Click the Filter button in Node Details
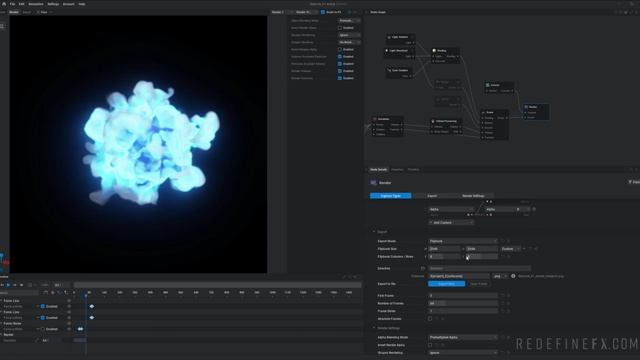The width and height of the screenshot is (640, 360). point(634,182)
